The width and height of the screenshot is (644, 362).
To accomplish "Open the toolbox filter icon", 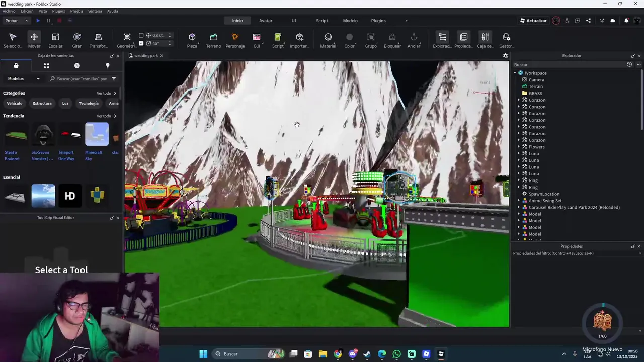I will pos(114,79).
